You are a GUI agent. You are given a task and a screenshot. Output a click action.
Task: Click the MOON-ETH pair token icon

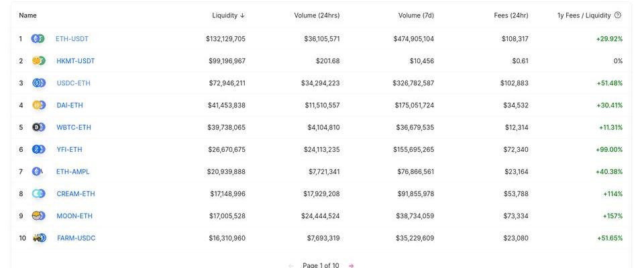coord(39,216)
